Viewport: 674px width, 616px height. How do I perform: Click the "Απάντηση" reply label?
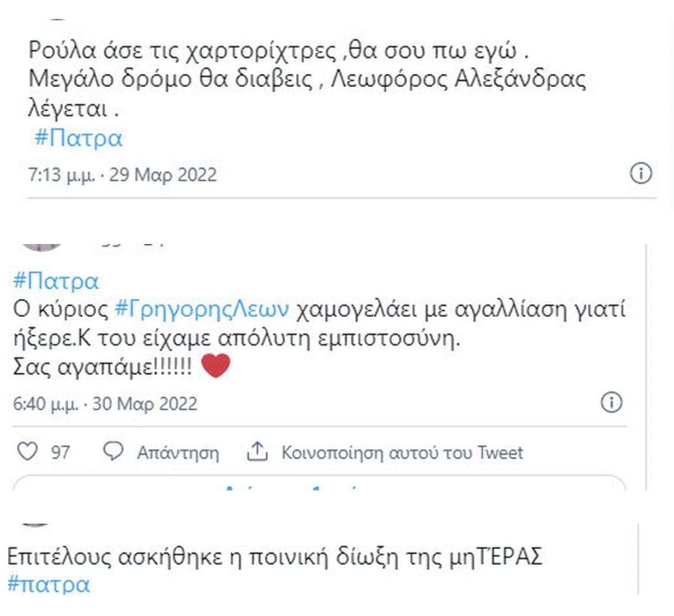coord(178,453)
